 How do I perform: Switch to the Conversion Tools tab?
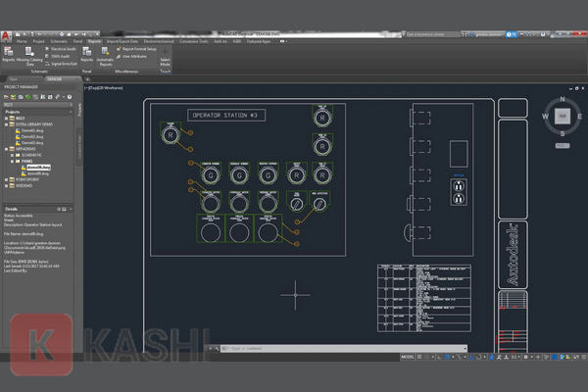[193, 41]
